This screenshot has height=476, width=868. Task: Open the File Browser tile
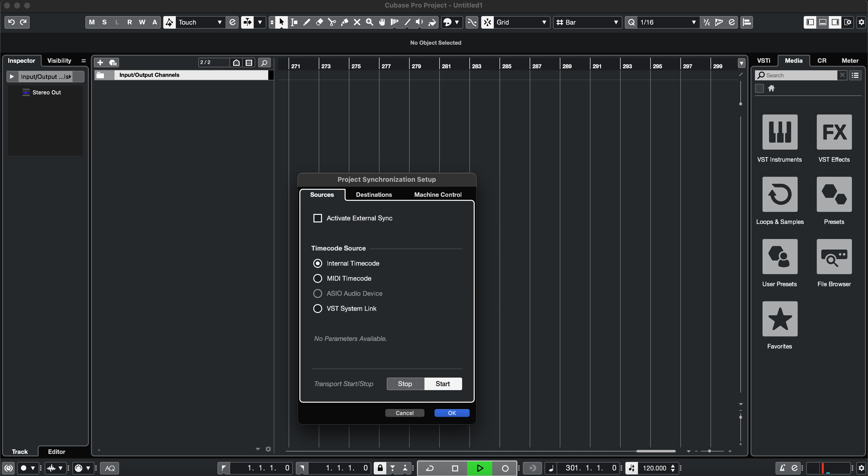[x=834, y=257]
